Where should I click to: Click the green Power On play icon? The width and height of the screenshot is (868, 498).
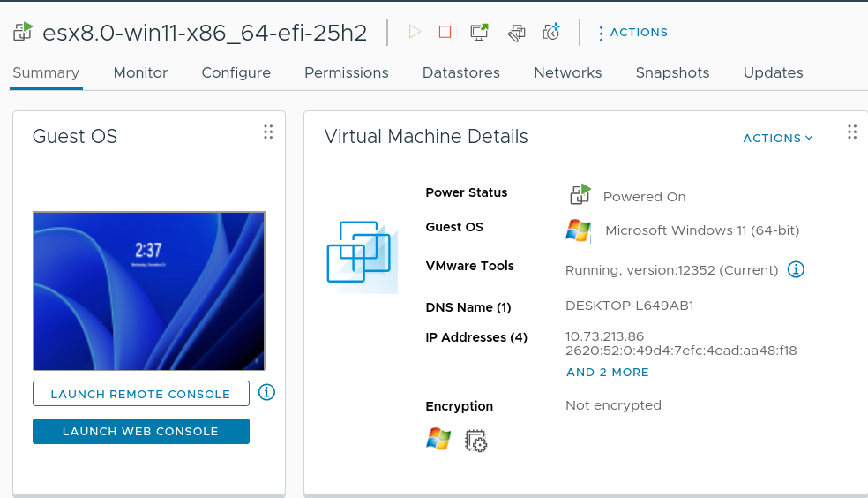pyautogui.click(x=415, y=33)
